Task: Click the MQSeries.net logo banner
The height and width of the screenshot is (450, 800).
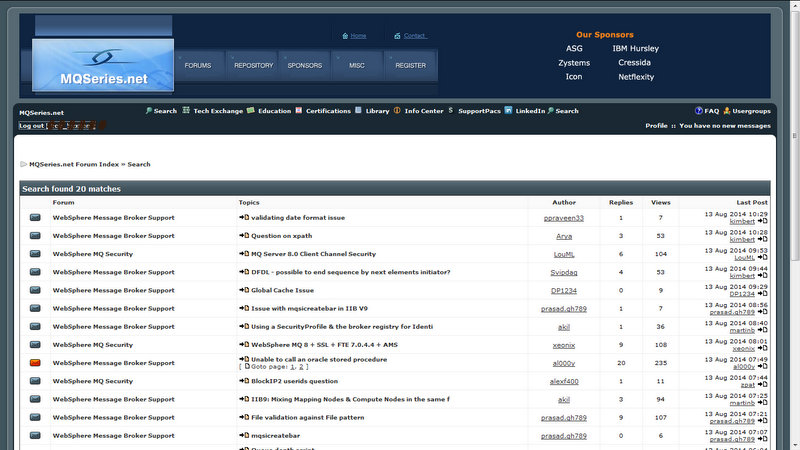Action: coord(103,65)
